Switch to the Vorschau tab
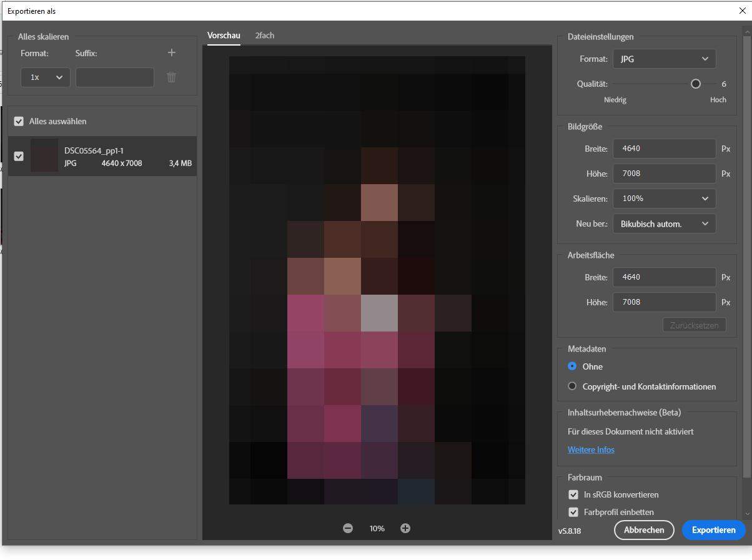Screen dimensions: 752x560 point(224,36)
